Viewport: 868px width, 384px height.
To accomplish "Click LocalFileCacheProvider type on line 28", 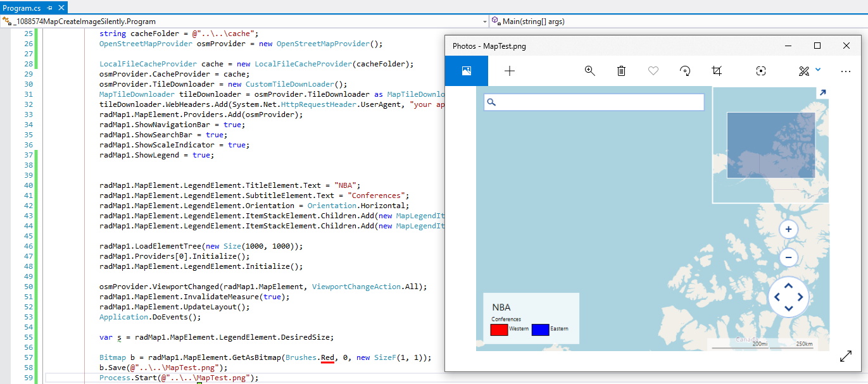I will (148, 64).
